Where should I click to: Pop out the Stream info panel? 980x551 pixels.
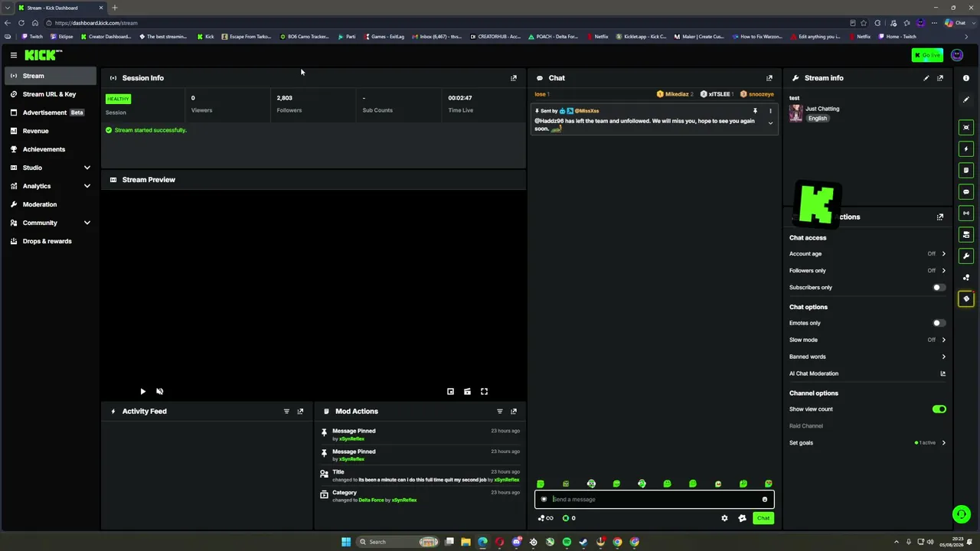940,78
